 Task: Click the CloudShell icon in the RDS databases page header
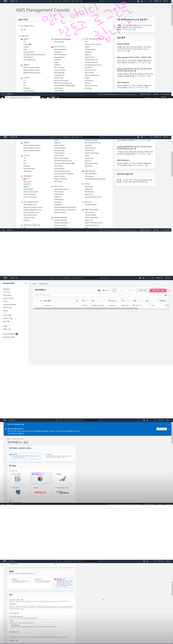(x=140, y=278)
